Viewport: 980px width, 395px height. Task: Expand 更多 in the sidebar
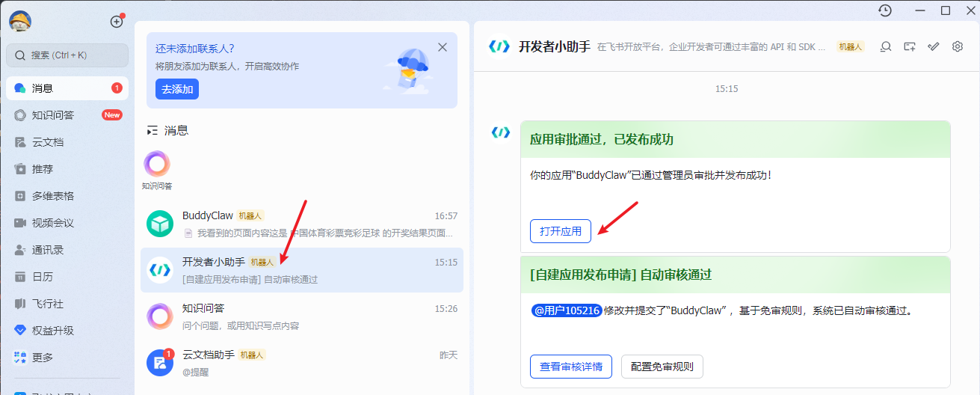[x=67, y=358]
